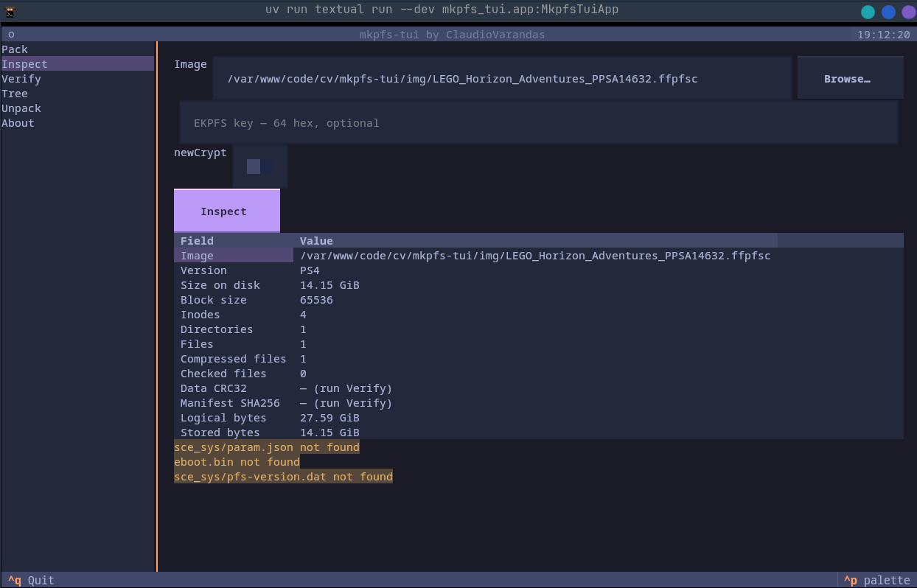The image size is (917, 588).
Task: Click the mkpfs-tui by ClaudioVarandas header title
Action: coord(452,35)
